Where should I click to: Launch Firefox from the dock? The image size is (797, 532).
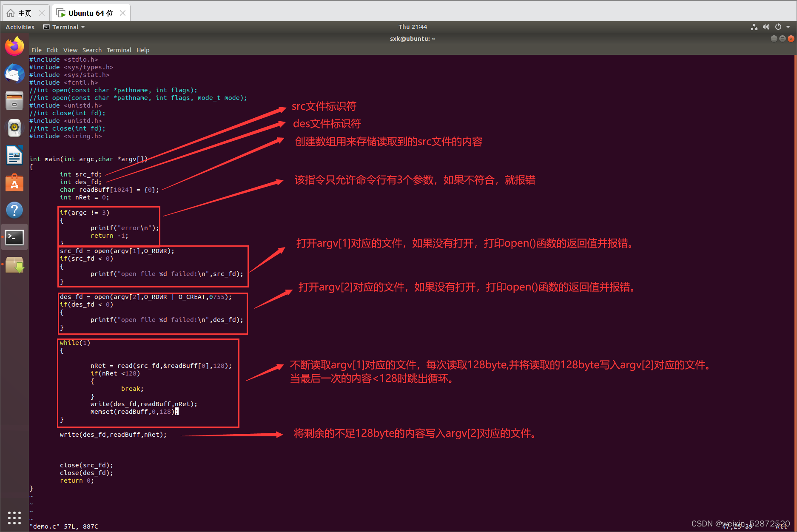[x=14, y=46]
